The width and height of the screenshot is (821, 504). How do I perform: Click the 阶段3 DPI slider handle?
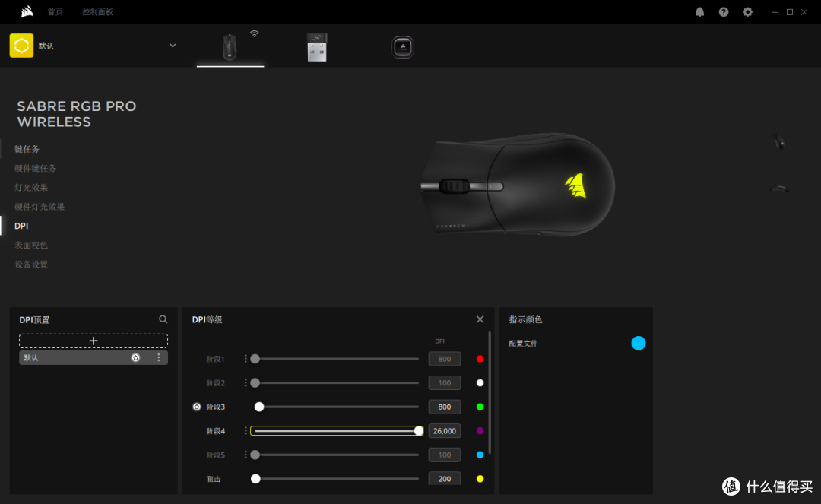259,407
